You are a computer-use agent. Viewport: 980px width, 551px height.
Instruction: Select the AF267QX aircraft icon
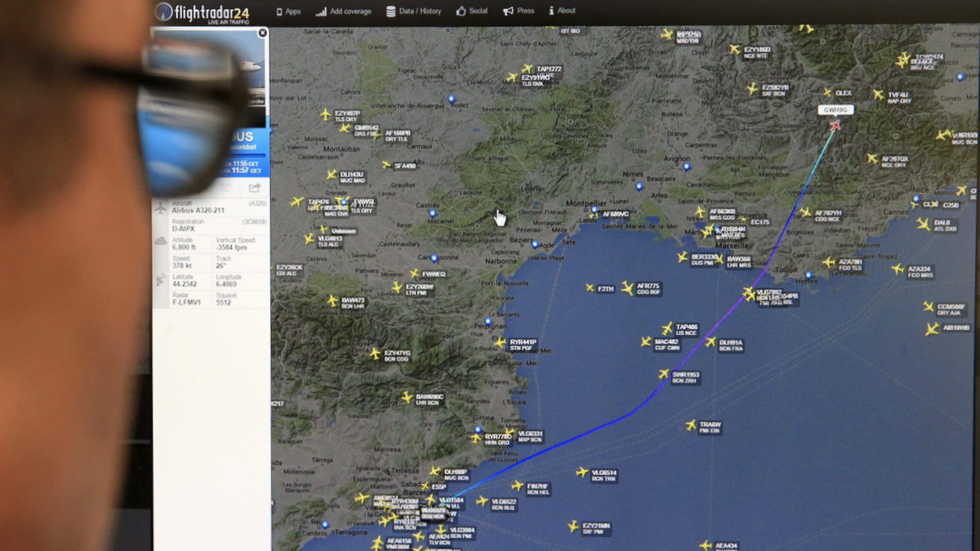point(871,158)
